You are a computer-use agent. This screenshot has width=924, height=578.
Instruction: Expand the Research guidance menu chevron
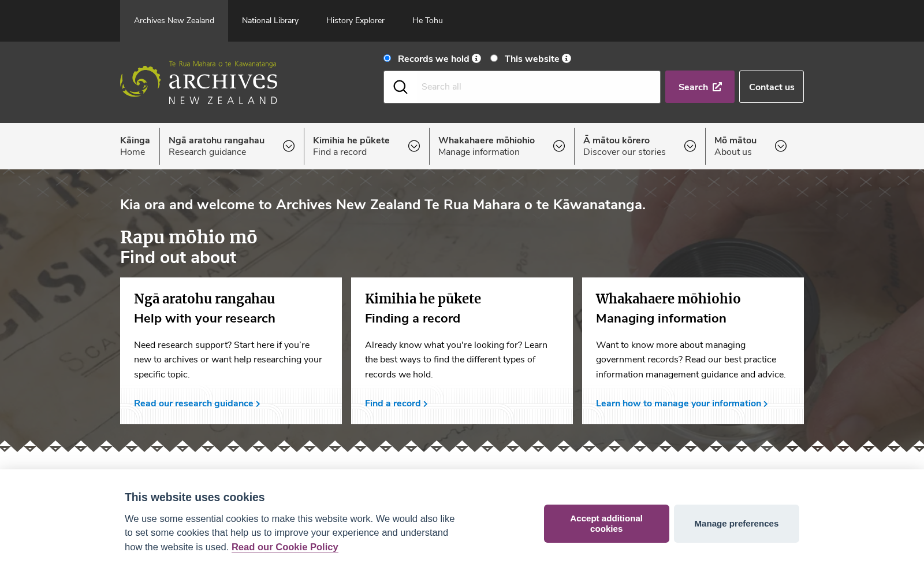[x=289, y=146]
